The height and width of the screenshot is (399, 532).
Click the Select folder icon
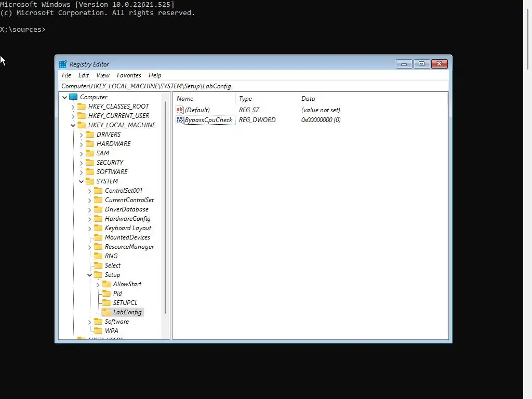98,265
